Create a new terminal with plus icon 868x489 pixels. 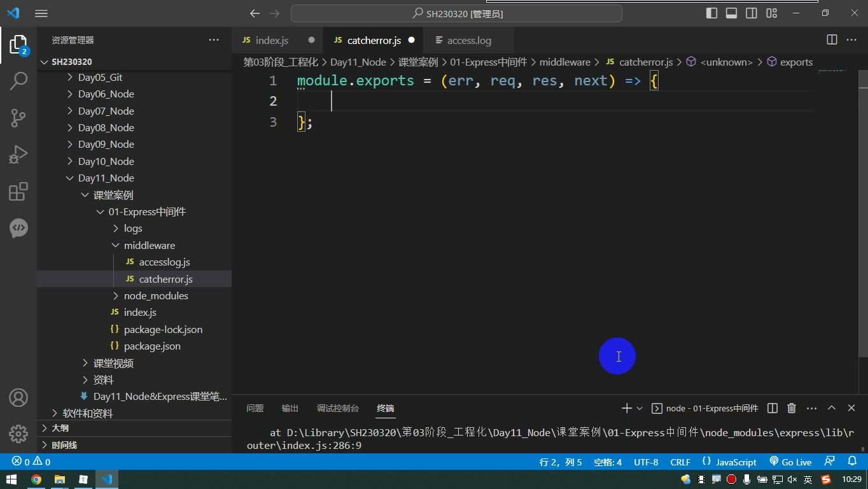pos(627,408)
